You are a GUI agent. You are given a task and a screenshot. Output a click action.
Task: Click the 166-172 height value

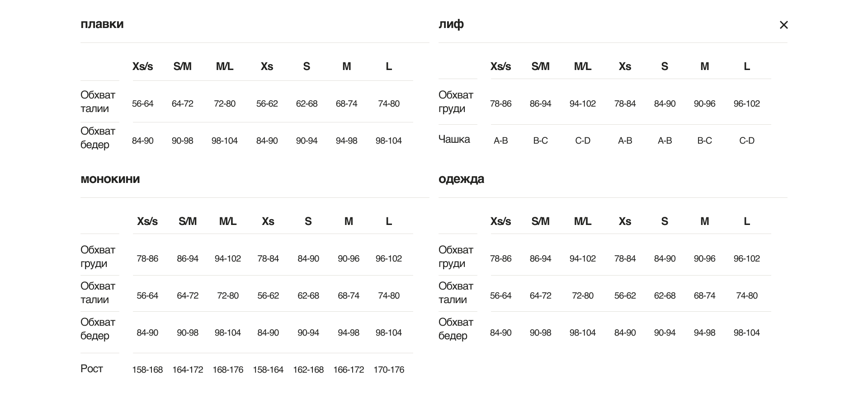pos(349,370)
